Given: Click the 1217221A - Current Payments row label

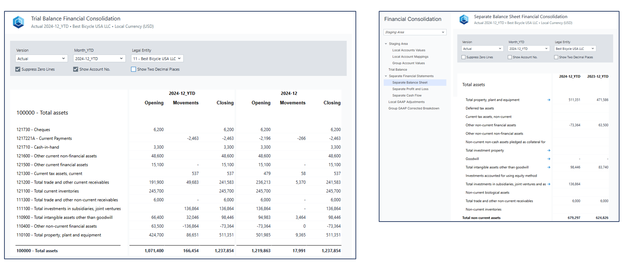Looking at the screenshot, I should click(x=44, y=138).
